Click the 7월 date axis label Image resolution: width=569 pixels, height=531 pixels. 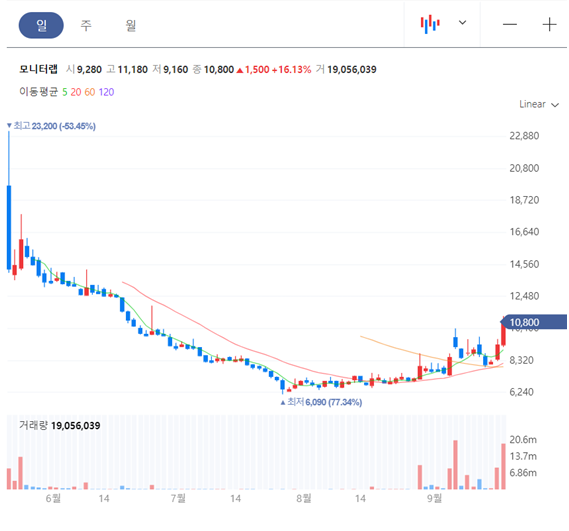tap(178, 498)
